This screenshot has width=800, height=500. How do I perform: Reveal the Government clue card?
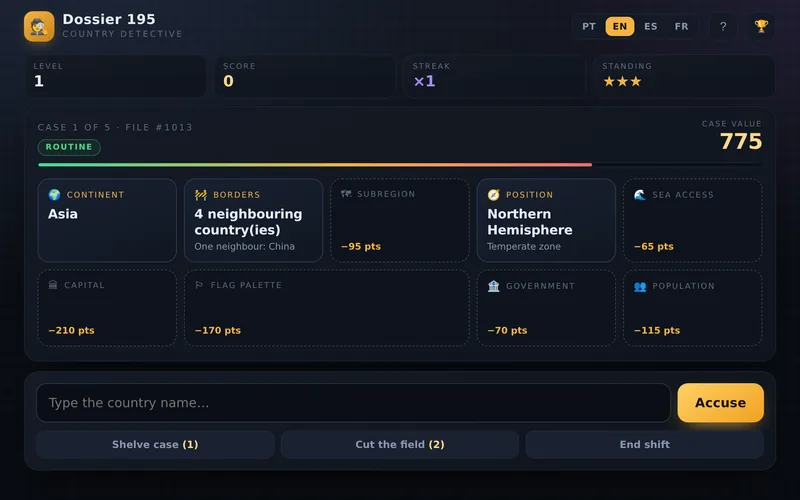[x=546, y=308]
